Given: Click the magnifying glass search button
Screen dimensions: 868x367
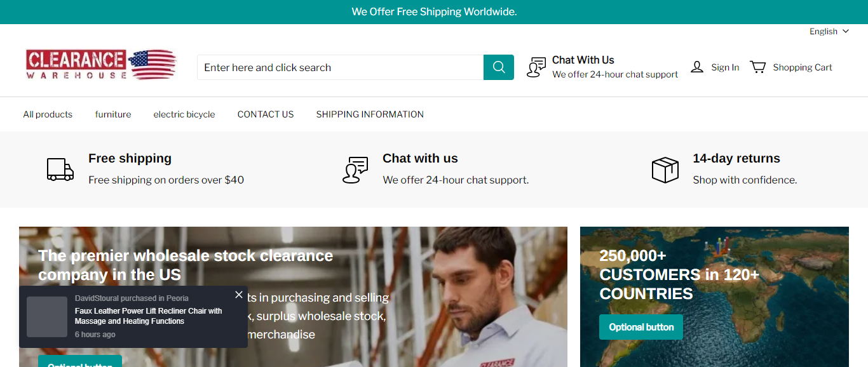Looking at the screenshot, I should click(499, 67).
